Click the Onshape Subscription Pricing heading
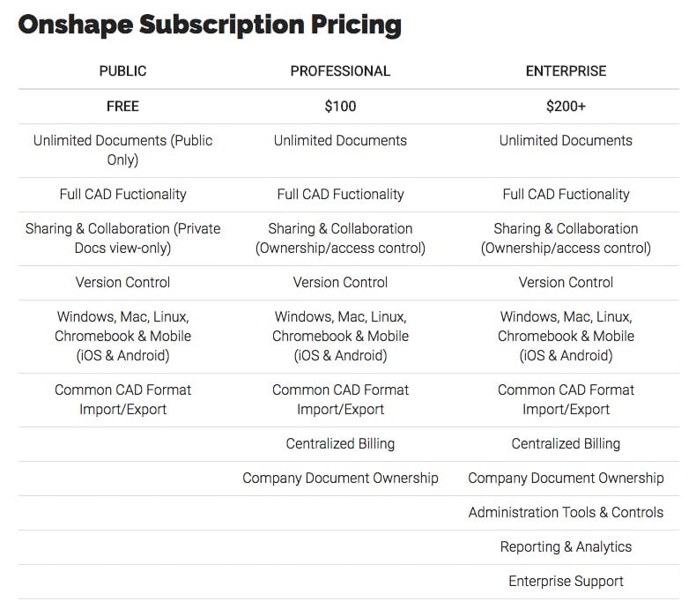Viewport: 696px width, 616px height. pyautogui.click(x=210, y=24)
